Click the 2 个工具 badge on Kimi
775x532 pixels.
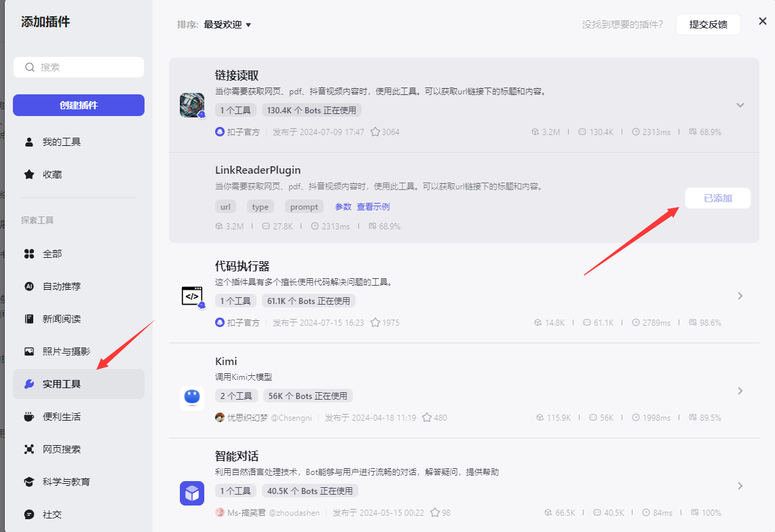(x=235, y=396)
